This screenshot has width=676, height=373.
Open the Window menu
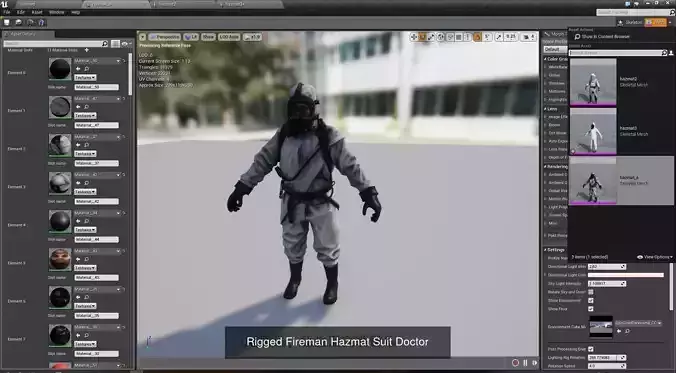coord(56,13)
